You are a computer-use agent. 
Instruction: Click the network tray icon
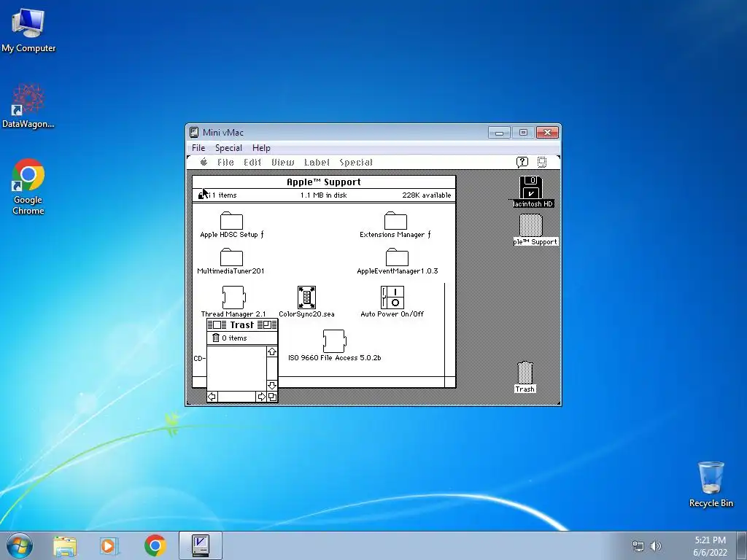point(638,546)
